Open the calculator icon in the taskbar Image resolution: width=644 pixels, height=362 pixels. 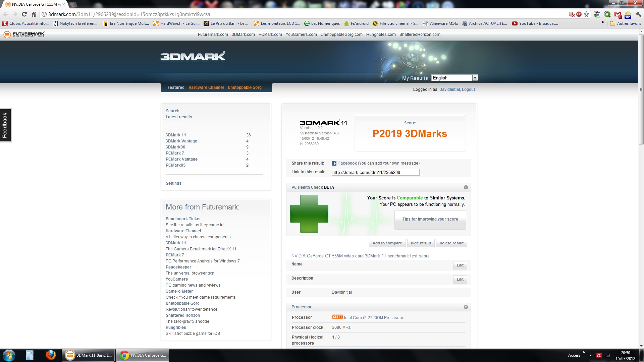[x=30, y=355]
